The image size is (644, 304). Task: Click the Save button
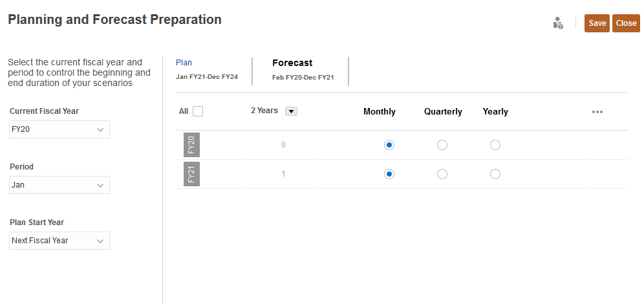[597, 23]
